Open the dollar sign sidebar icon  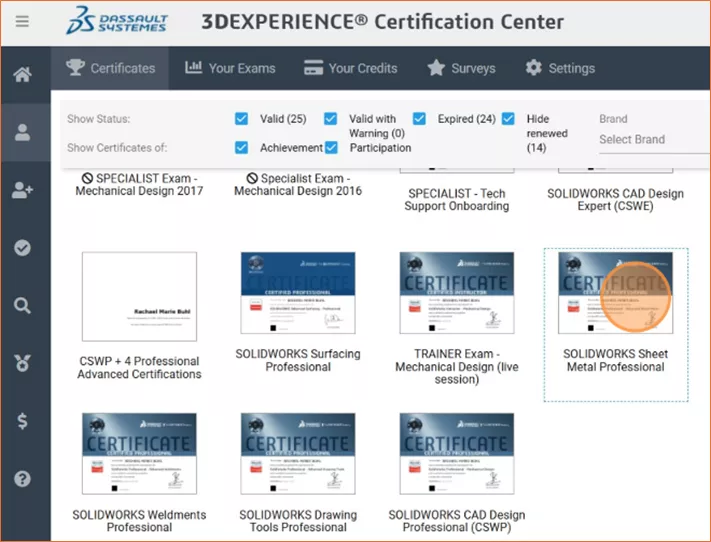(x=22, y=421)
